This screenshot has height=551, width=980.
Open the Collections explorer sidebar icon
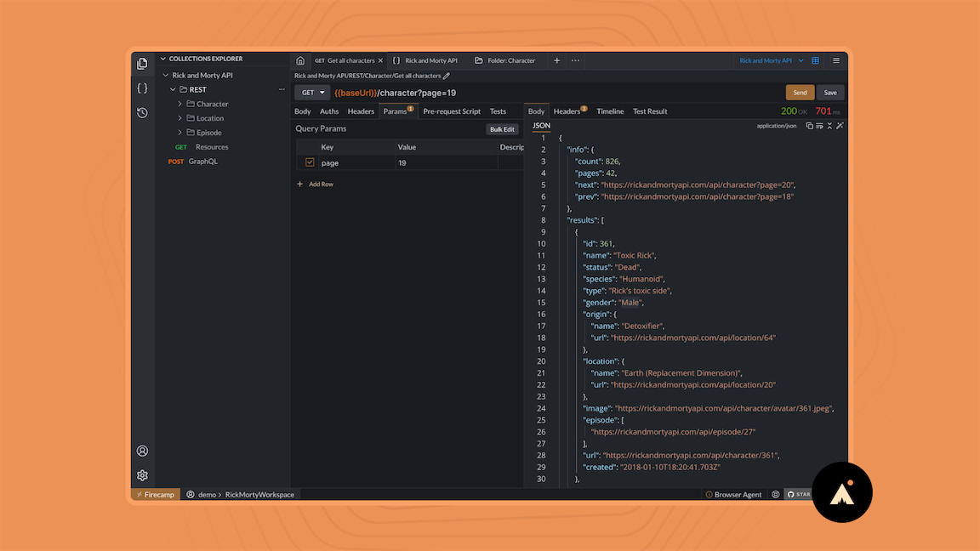pos(143,64)
